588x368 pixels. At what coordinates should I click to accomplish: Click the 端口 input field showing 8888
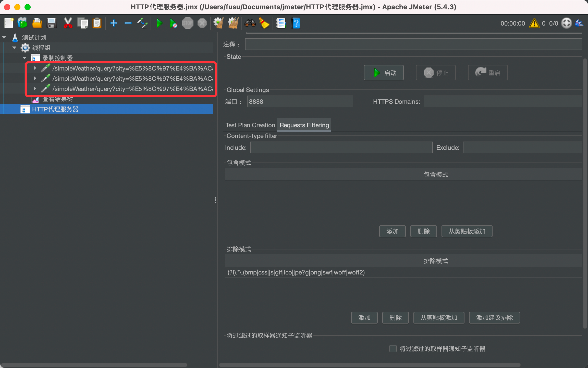pos(300,102)
